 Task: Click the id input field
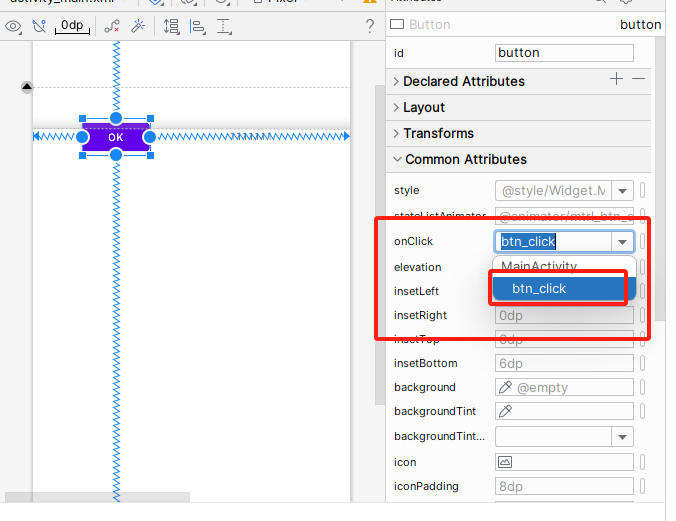[x=564, y=53]
